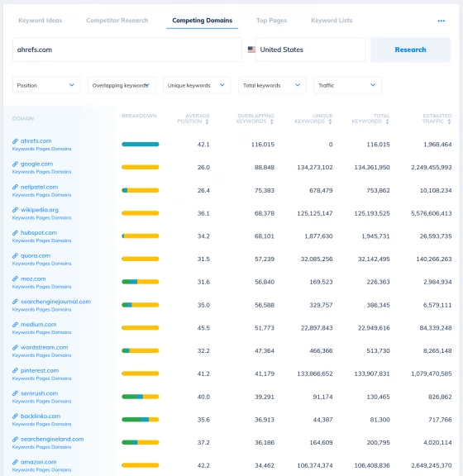The image size is (463, 476).
Task: Click the wordstream.com breakdown bar
Action: click(x=141, y=350)
